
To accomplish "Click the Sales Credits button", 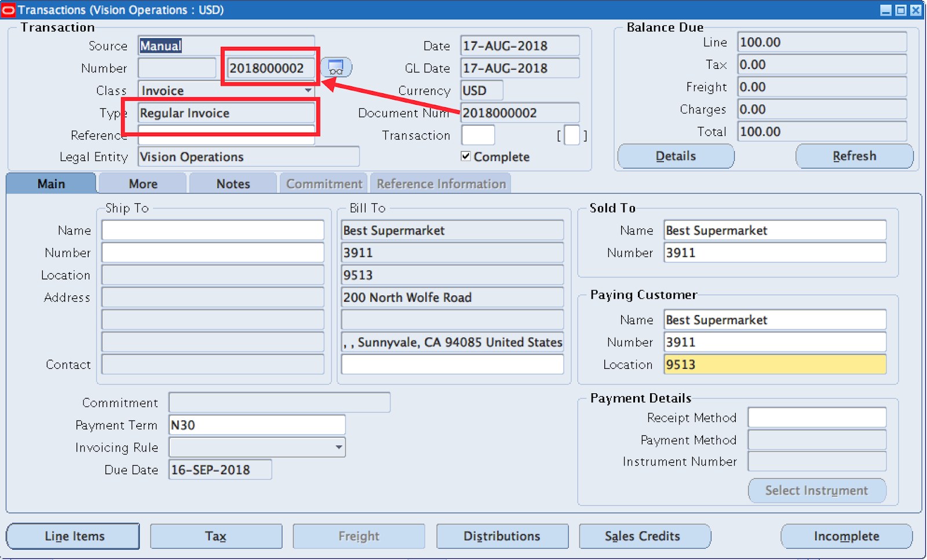I will [x=645, y=536].
